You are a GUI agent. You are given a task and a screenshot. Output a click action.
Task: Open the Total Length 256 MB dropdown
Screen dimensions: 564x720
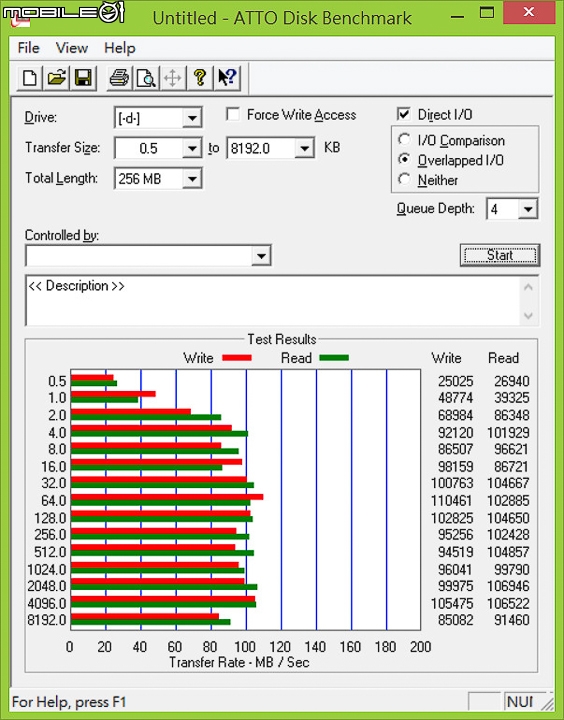coord(192,179)
